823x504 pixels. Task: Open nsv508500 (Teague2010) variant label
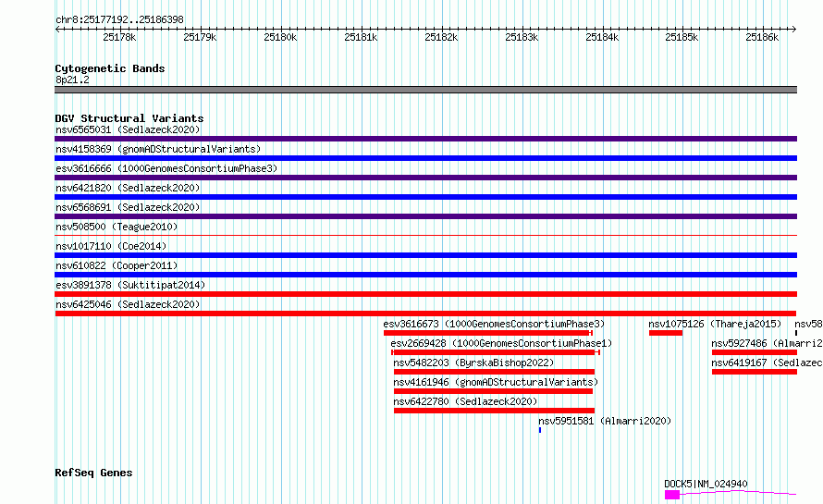(117, 227)
